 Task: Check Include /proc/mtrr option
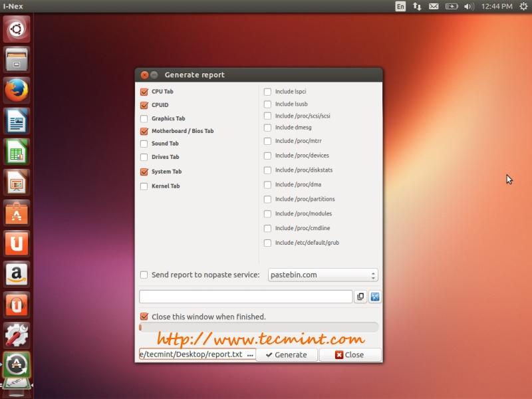point(268,141)
